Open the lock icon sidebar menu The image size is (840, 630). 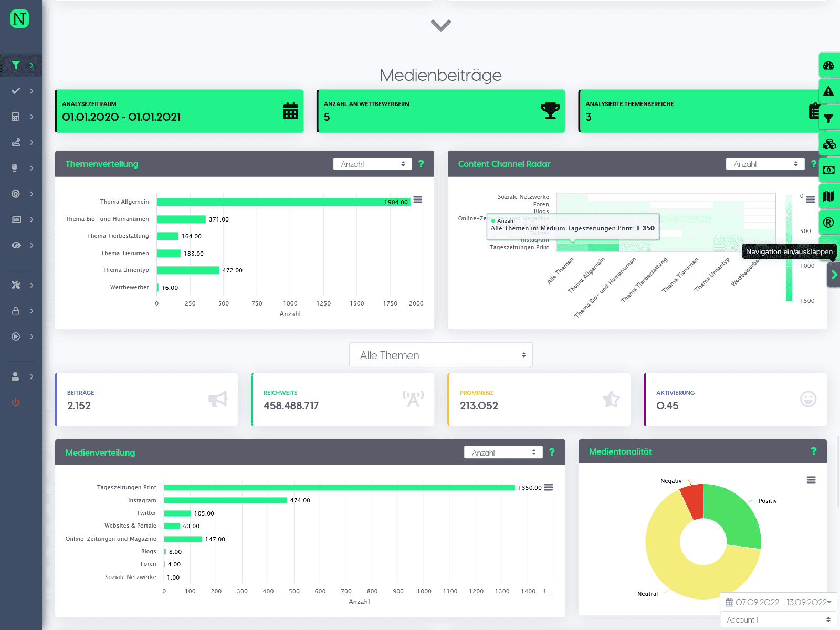click(x=21, y=311)
